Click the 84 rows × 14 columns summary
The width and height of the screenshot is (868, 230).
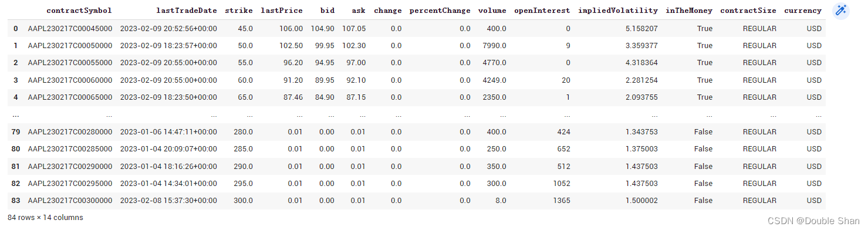coord(45,218)
